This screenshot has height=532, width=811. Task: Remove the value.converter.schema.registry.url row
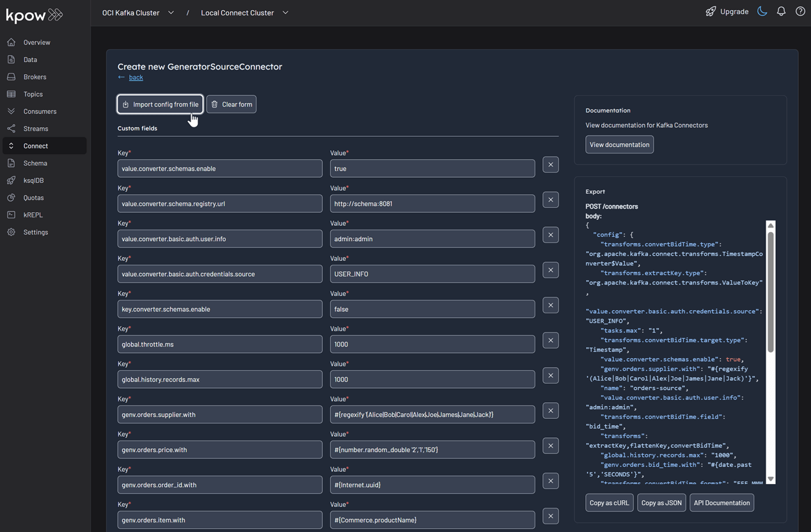point(551,199)
